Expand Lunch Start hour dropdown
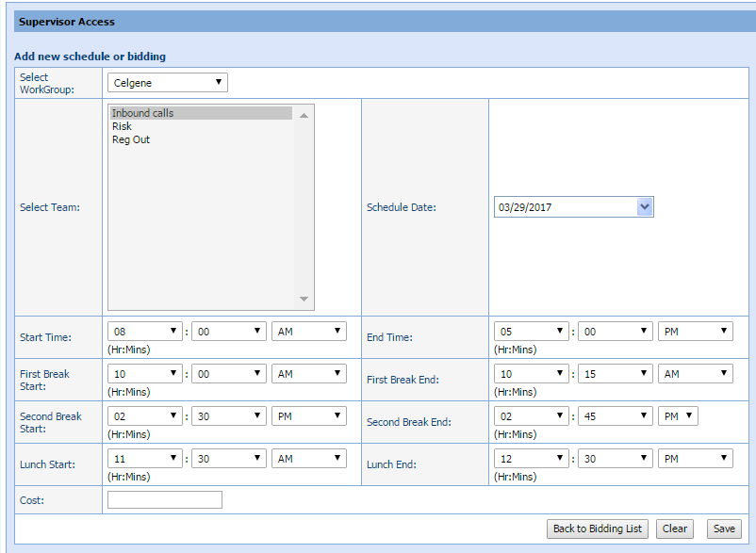 (145, 459)
